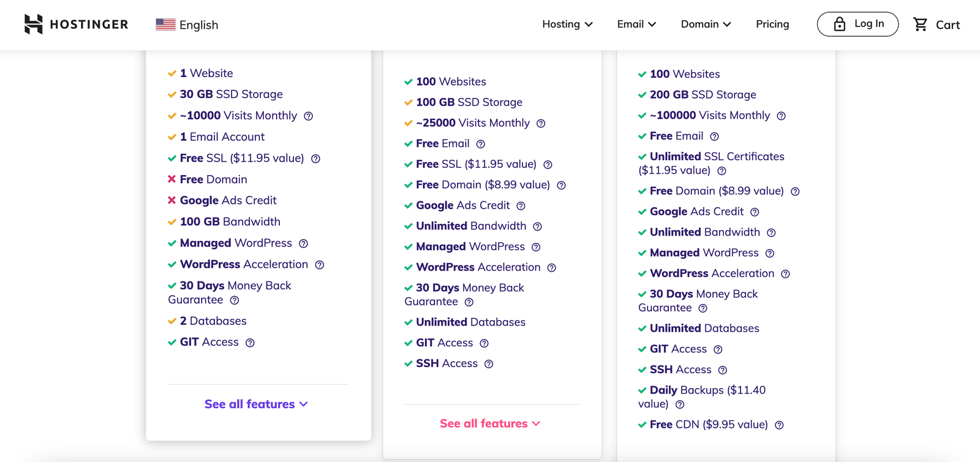980x462 pixels.
Task: Click the crossed-out 'Free Domain' in first plan
Action: pos(213,179)
